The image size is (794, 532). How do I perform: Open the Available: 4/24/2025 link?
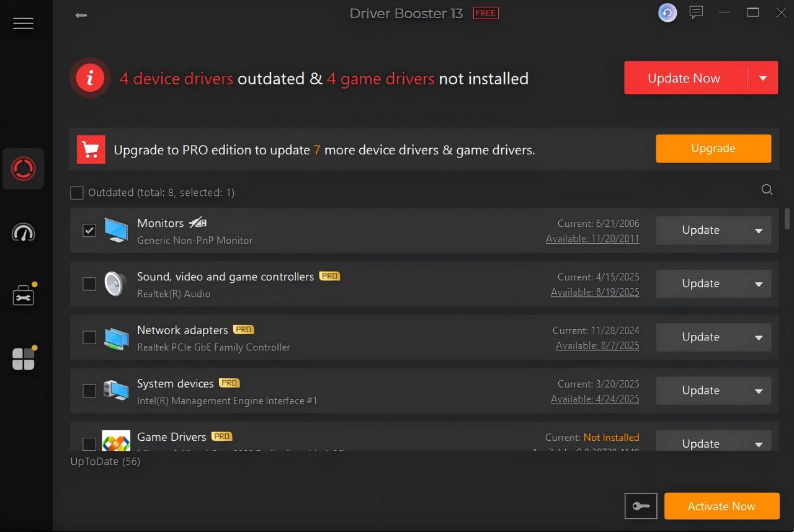(595, 399)
